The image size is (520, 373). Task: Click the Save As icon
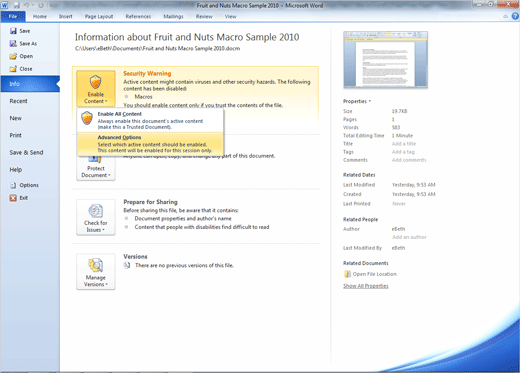[x=13, y=44]
